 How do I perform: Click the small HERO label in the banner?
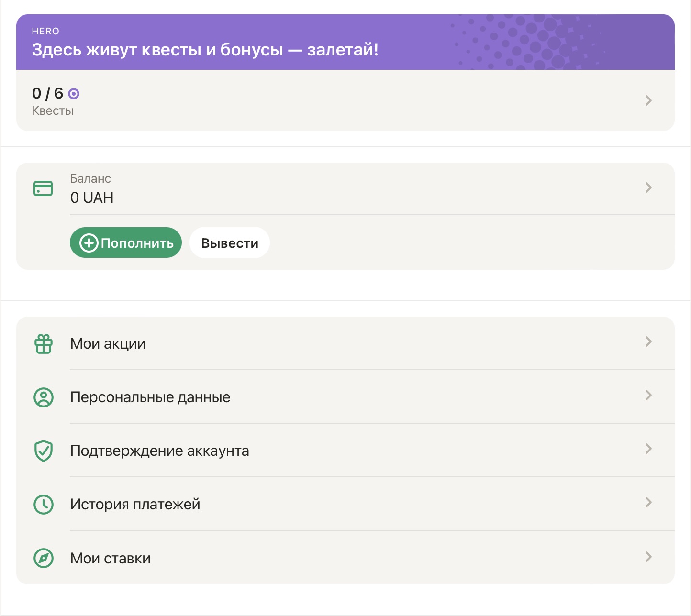point(45,31)
